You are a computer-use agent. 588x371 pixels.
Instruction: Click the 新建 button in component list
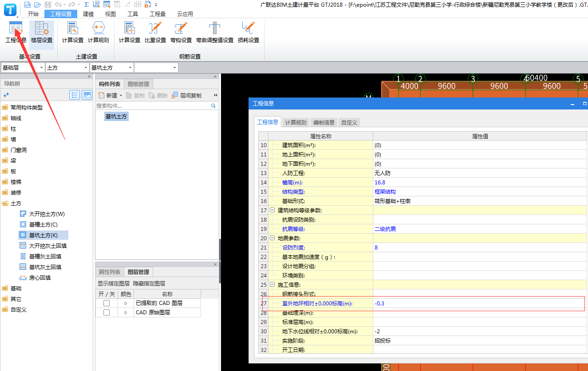[108, 95]
